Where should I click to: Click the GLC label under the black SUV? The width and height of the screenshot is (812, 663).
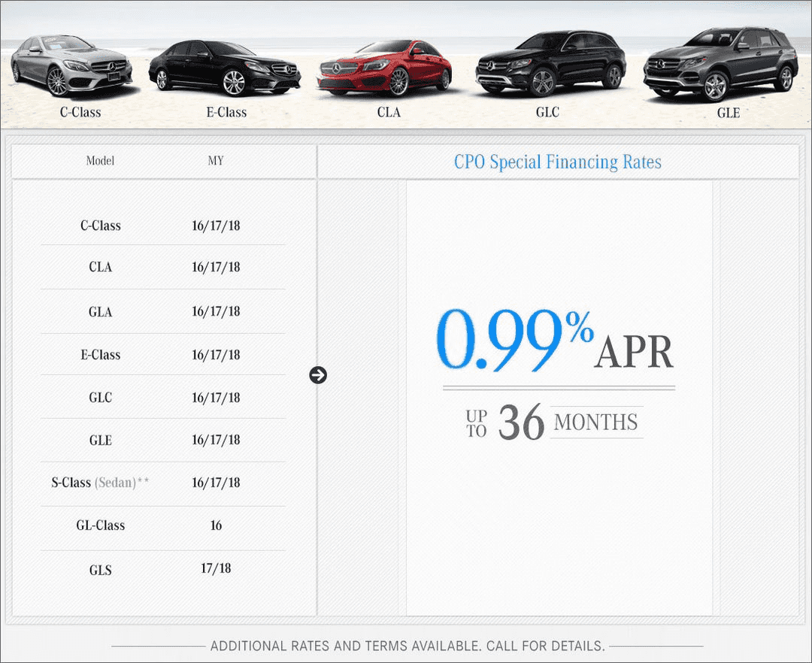[547, 112]
